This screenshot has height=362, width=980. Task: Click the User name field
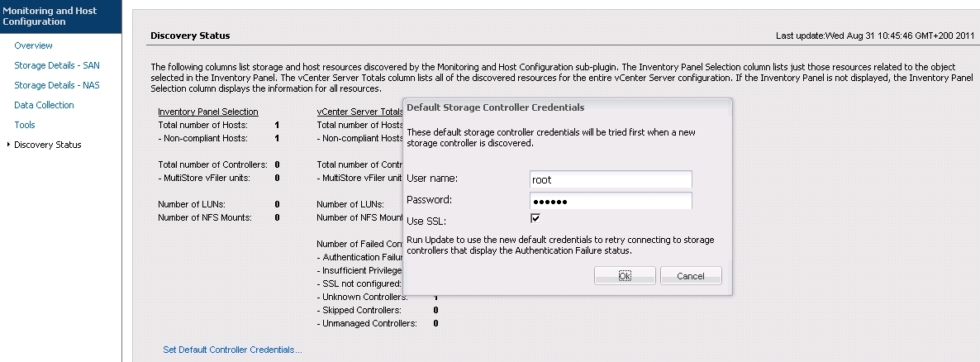611,179
